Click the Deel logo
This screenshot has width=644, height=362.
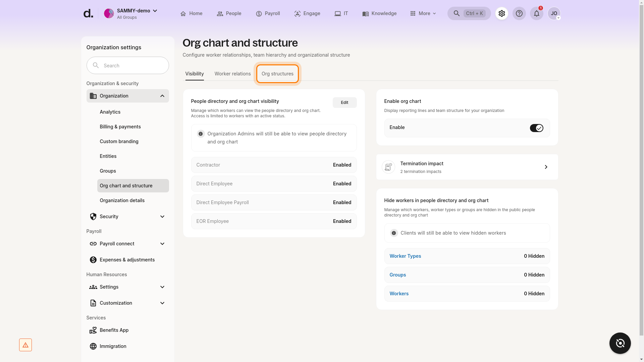click(88, 13)
